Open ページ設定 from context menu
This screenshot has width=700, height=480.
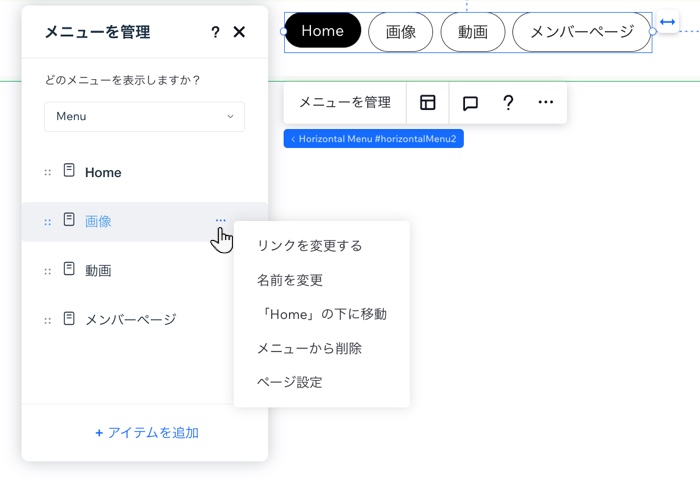tap(290, 382)
